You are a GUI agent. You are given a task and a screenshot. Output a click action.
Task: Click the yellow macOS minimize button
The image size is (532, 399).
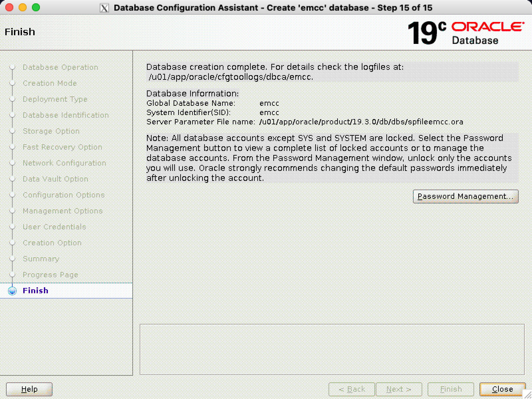tap(23, 7)
